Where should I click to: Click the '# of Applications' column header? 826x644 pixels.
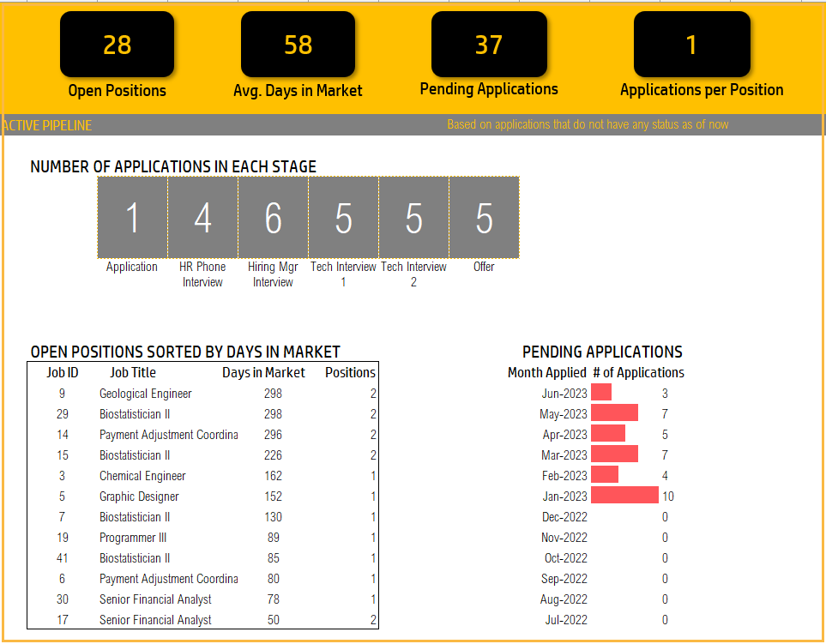[638, 373]
